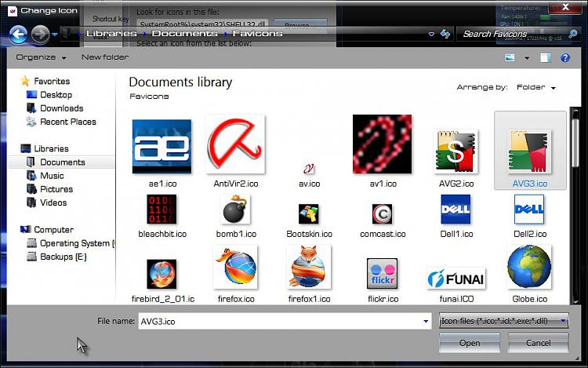The width and height of the screenshot is (588, 368).
Task: Create a New folder
Action: 104,57
